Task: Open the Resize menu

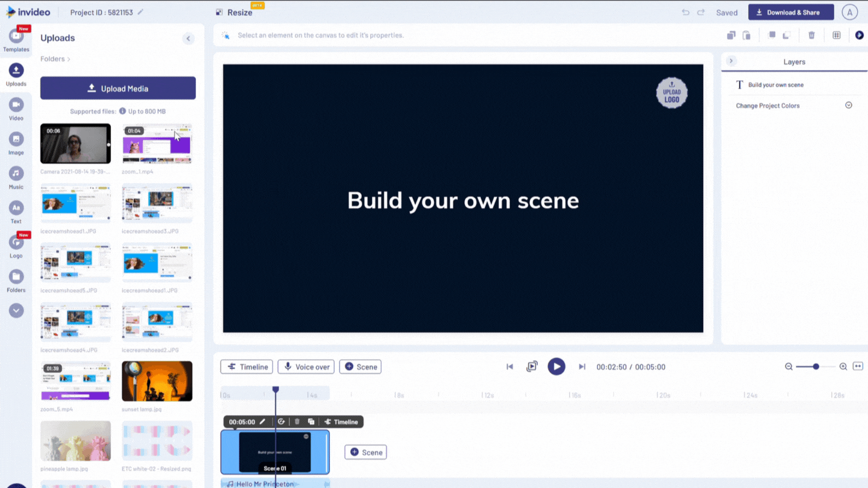Action: [x=239, y=13]
